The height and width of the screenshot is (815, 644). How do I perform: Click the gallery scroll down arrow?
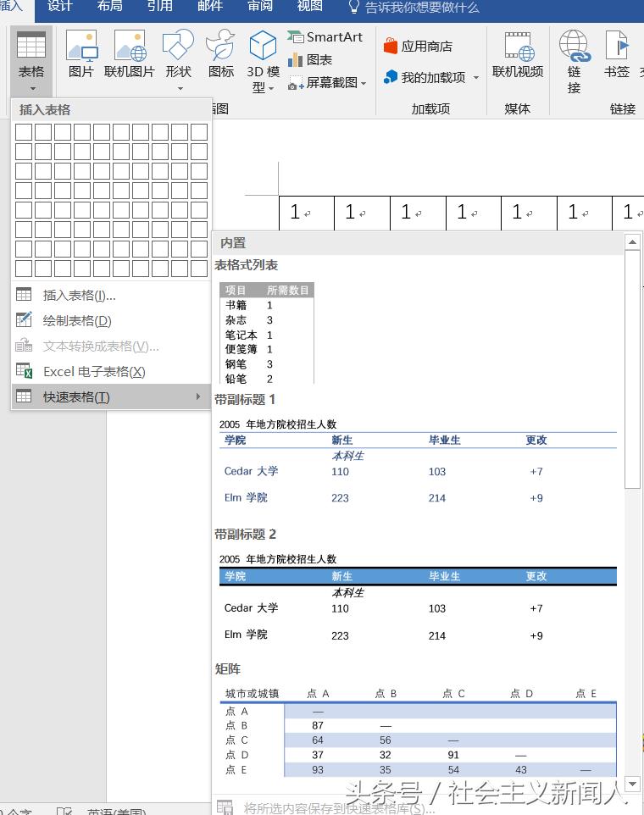click(632, 784)
